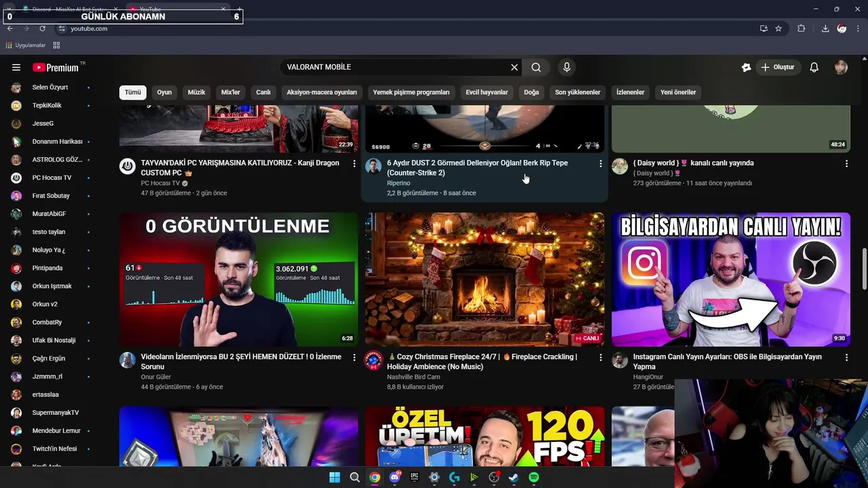Open Epic Games Launcher from the taskbar
This screenshot has width=868, height=488.
[414, 477]
